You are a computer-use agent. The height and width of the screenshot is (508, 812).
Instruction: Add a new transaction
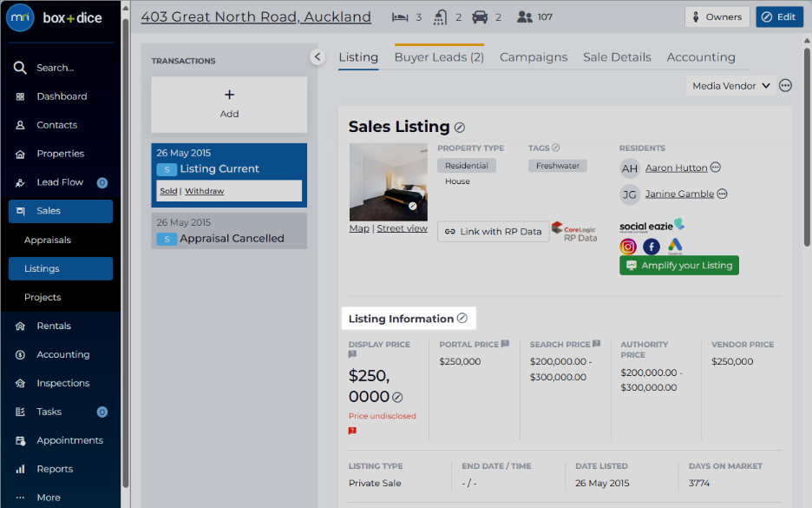229,105
